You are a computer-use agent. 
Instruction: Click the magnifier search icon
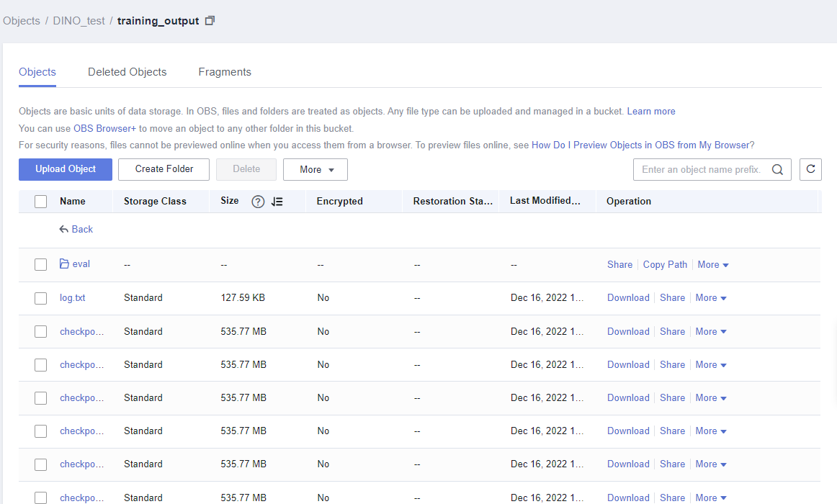[x=777, y=170]
